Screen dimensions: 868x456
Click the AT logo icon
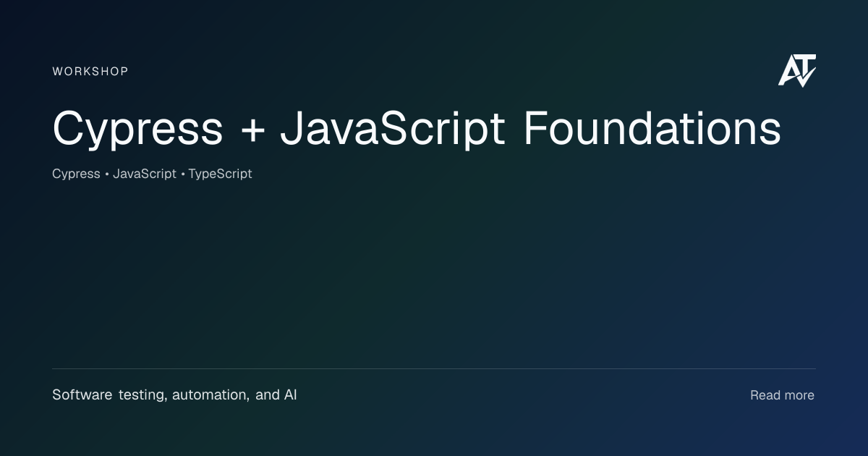pyautogui.click(x=797, y=70)
